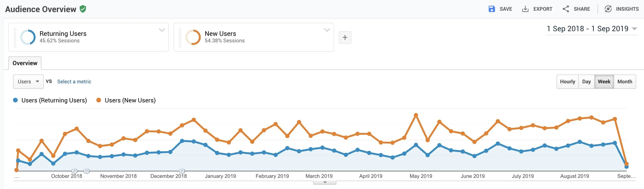Click the Export download icon

click(525, 9)
